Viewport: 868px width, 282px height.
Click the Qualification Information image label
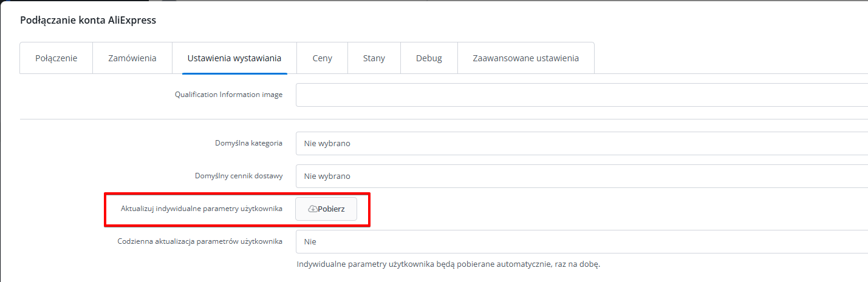(x=228, y=95)
